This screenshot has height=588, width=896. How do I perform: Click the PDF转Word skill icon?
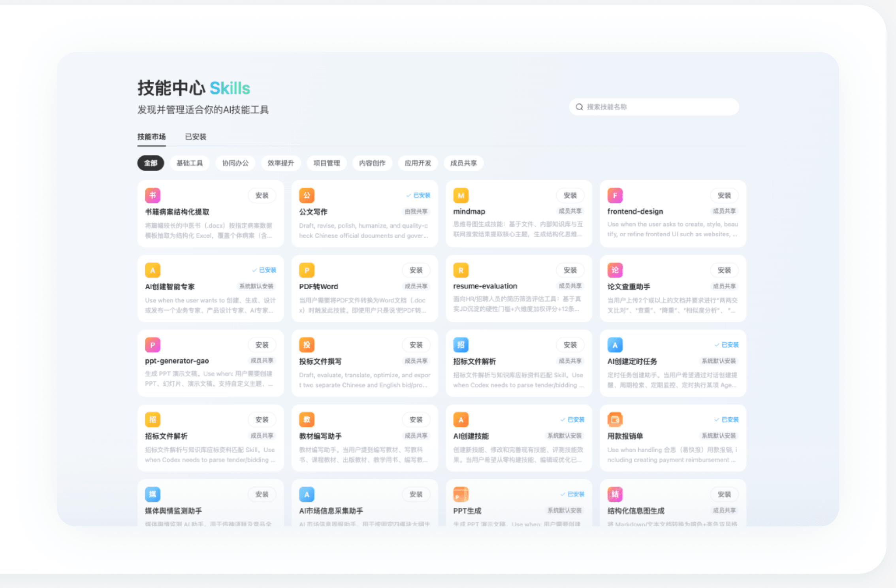307,270
